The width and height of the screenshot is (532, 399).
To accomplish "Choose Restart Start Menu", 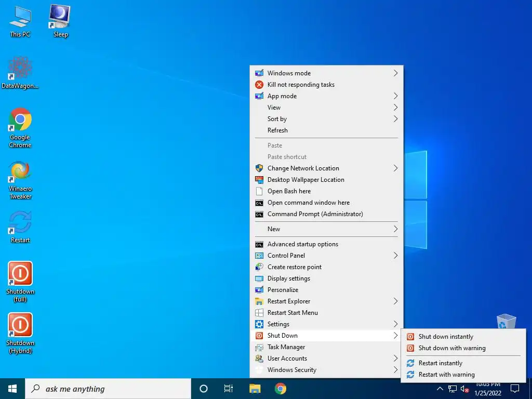I will (x=326, y=313).
